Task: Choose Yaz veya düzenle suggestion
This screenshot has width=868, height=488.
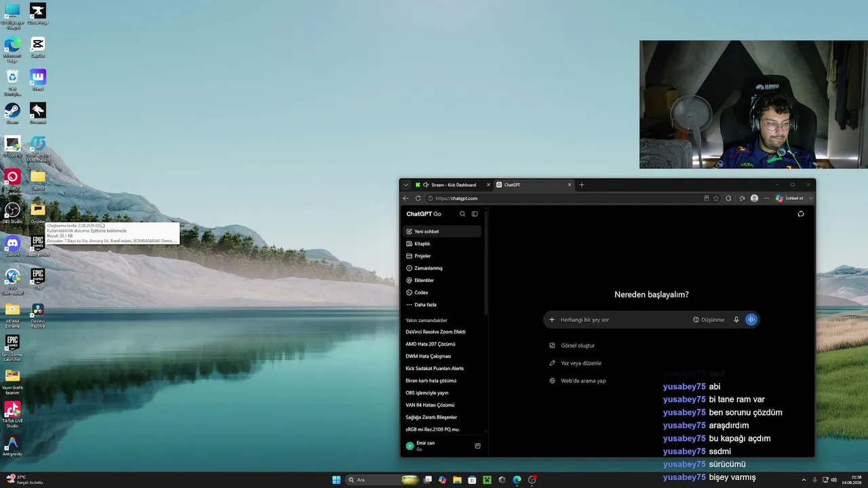Action: click(576, 363)
